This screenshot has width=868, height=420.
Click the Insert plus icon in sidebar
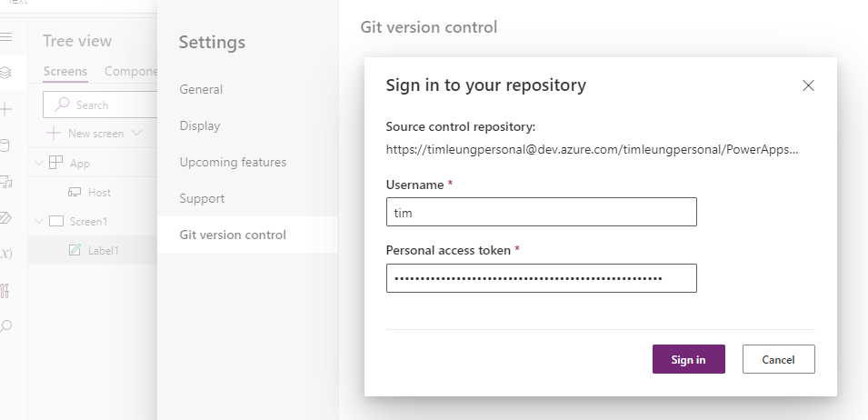click(5, 109)
